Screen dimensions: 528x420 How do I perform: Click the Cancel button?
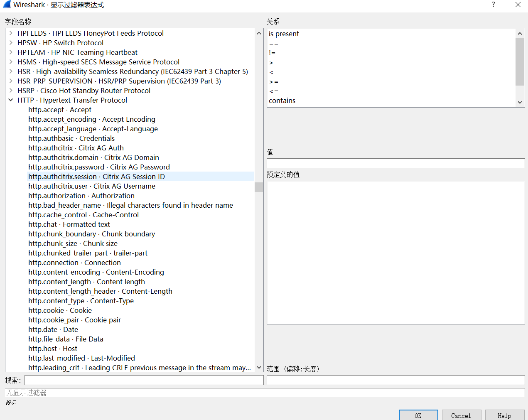461,415
